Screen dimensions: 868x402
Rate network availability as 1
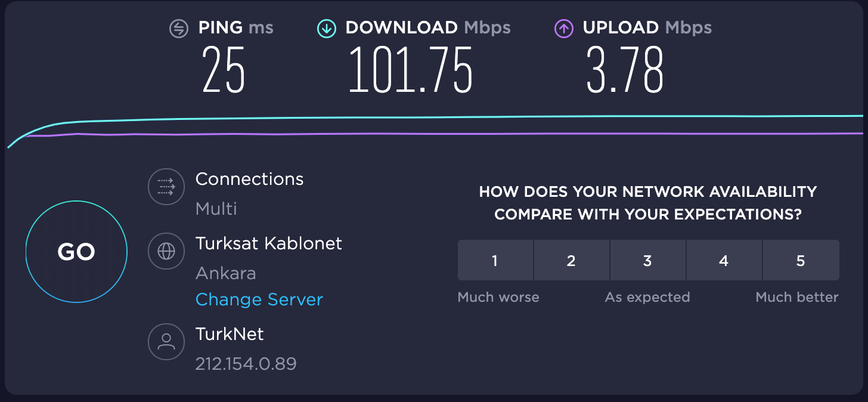tap(495, 260)
